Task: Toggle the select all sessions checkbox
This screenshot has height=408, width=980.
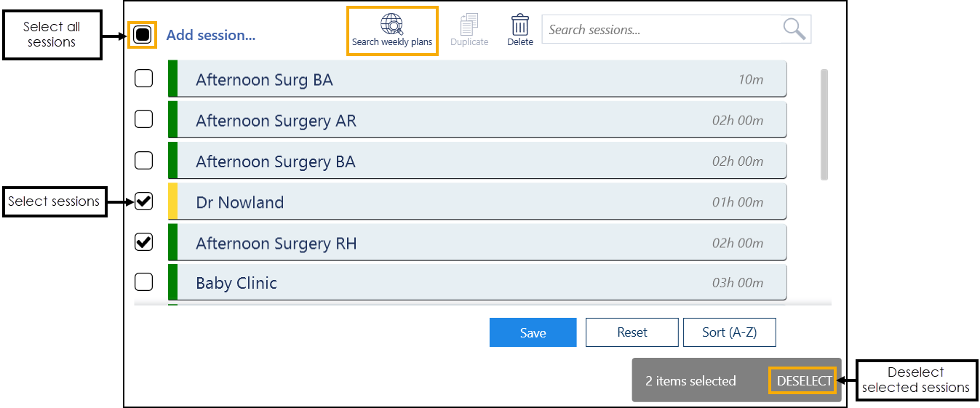Action: 143,34
